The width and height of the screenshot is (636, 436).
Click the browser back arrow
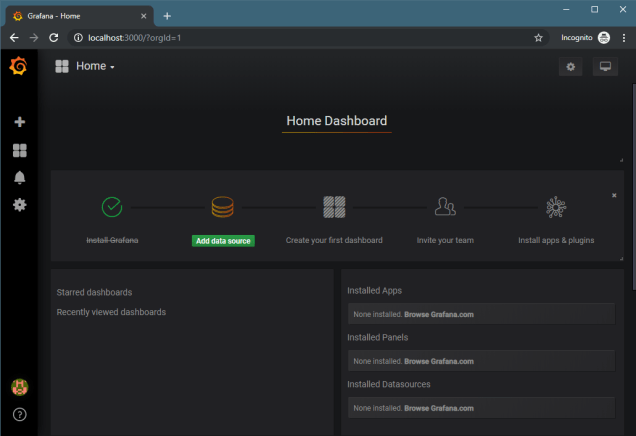pyautogui.click(x=14, y=38)
